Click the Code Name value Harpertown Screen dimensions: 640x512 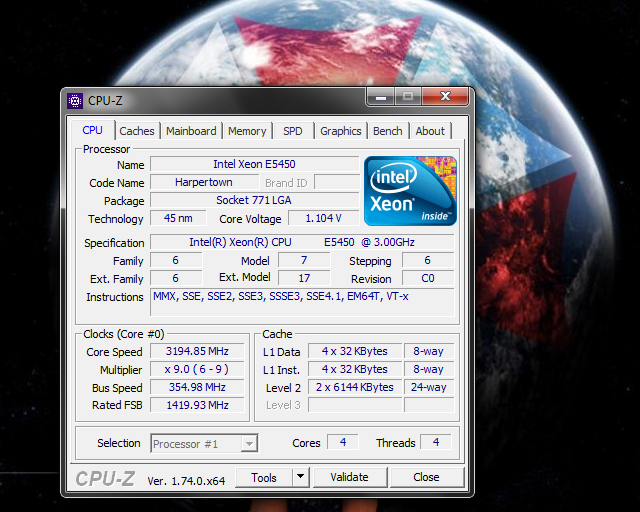(204, 182)
